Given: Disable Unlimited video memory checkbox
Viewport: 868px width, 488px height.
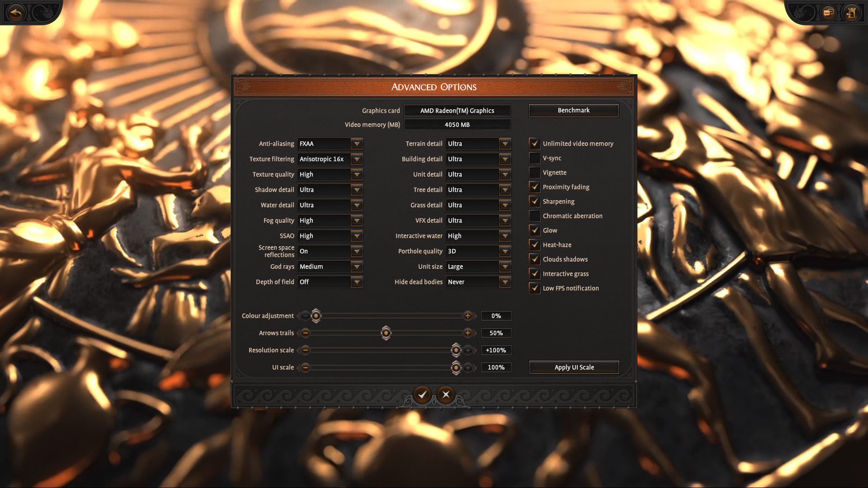Looking at the screenshot, I should 534,144.
